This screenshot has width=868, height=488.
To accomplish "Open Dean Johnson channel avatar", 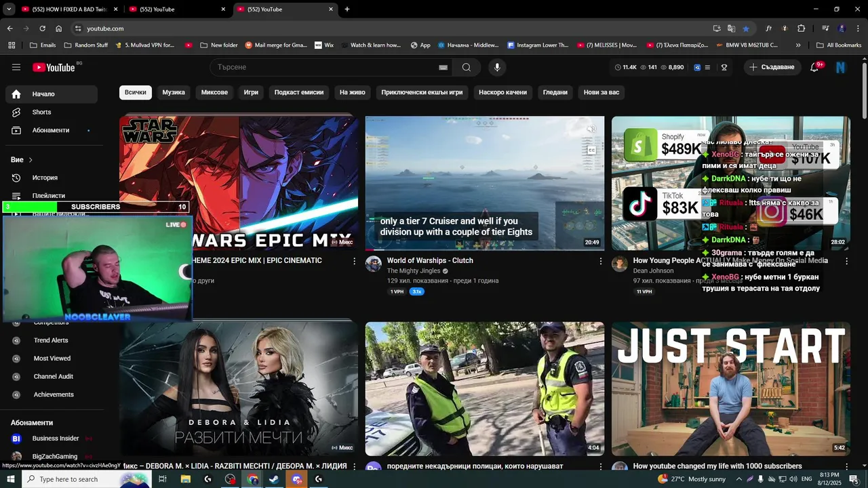I will pos(620,264).
